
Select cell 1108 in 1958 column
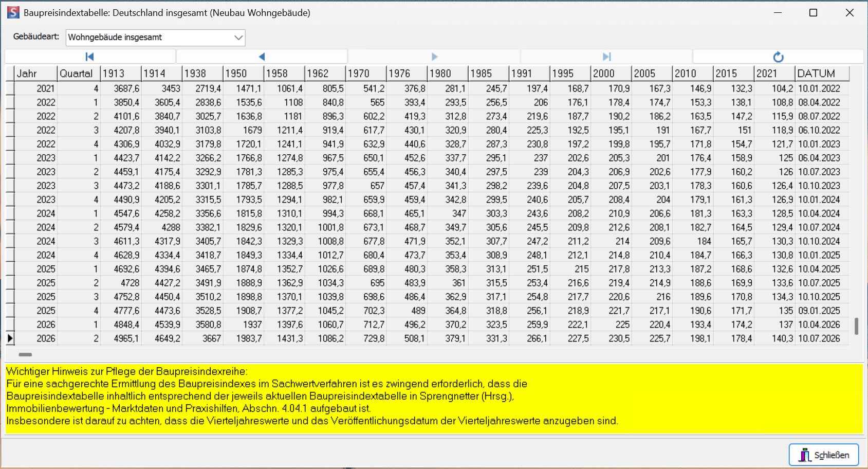pos(284,102)
